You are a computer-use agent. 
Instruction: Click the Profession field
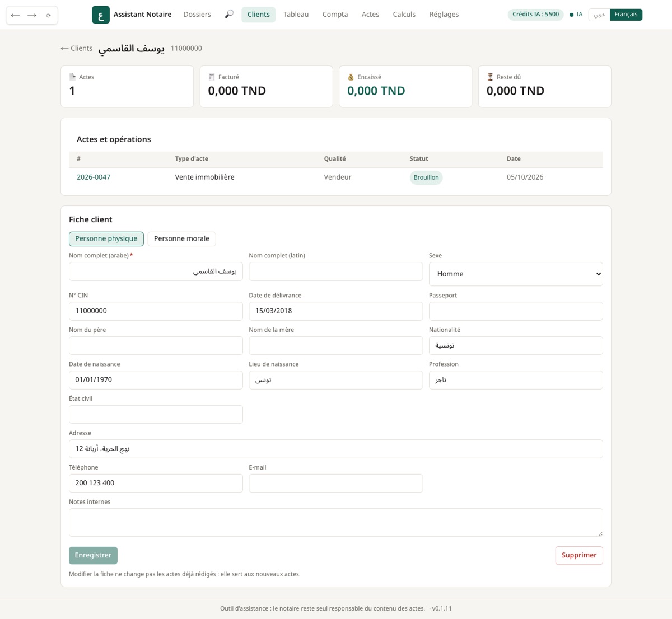click(x=516, y=380)
